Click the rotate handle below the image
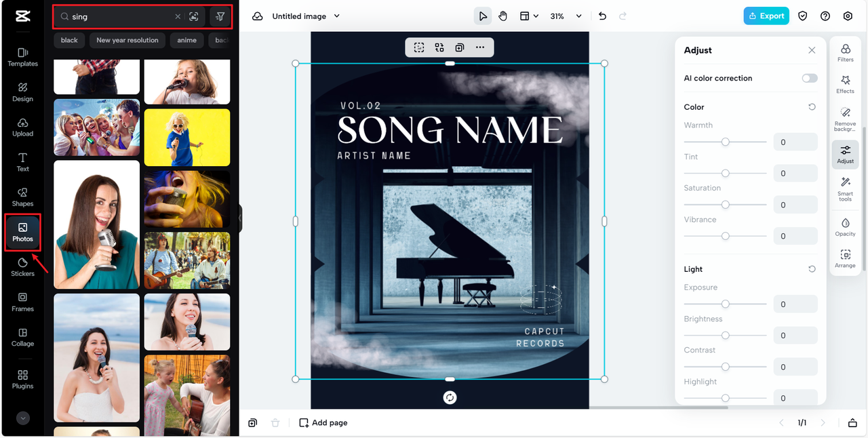This screenshot has width=868, height=438. click(450, 397)
